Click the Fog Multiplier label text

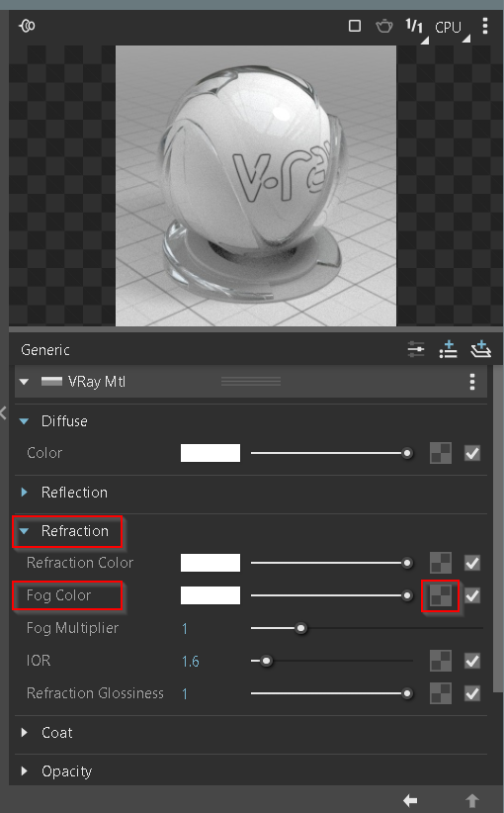pyautogui.click(x=72, y=628)
